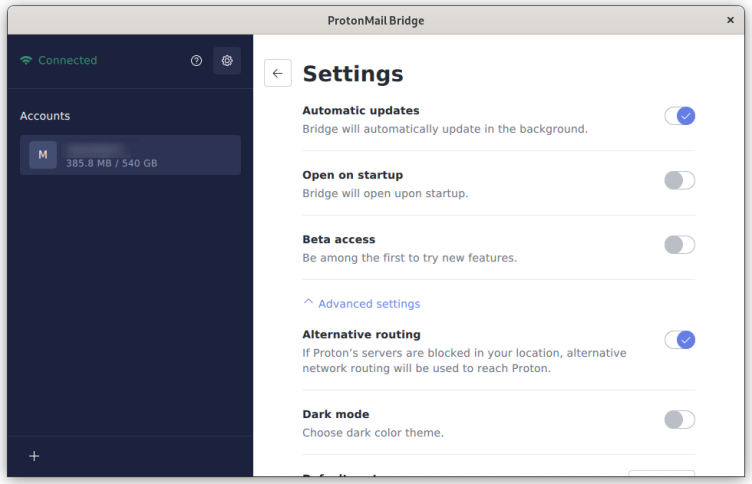Collapse the Advanced settings section
Viewport: 752px width, 484px height.
click(x=368, y=304)
